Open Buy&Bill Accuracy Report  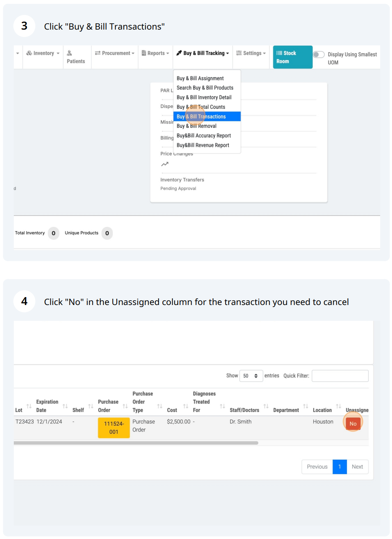tap(207, 135)
